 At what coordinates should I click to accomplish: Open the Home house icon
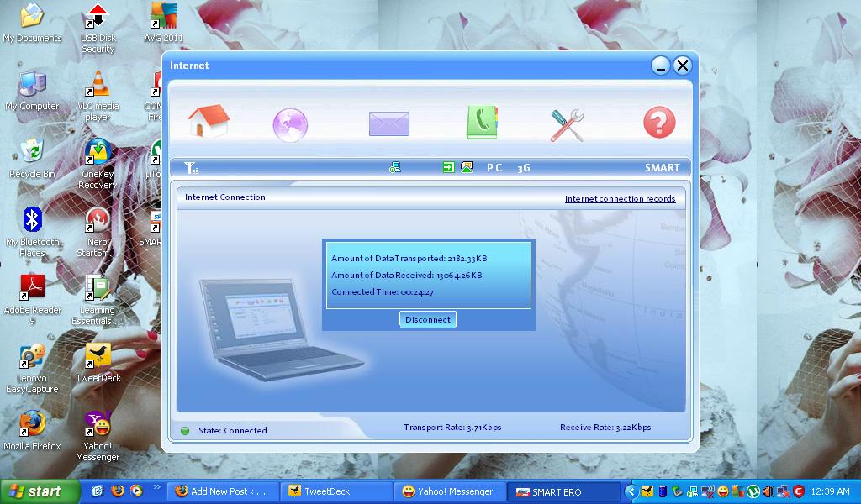pos(209,122)
